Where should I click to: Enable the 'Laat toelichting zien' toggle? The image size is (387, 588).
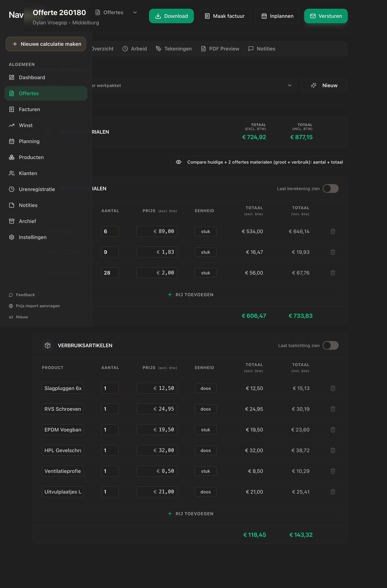pos(331,345)
